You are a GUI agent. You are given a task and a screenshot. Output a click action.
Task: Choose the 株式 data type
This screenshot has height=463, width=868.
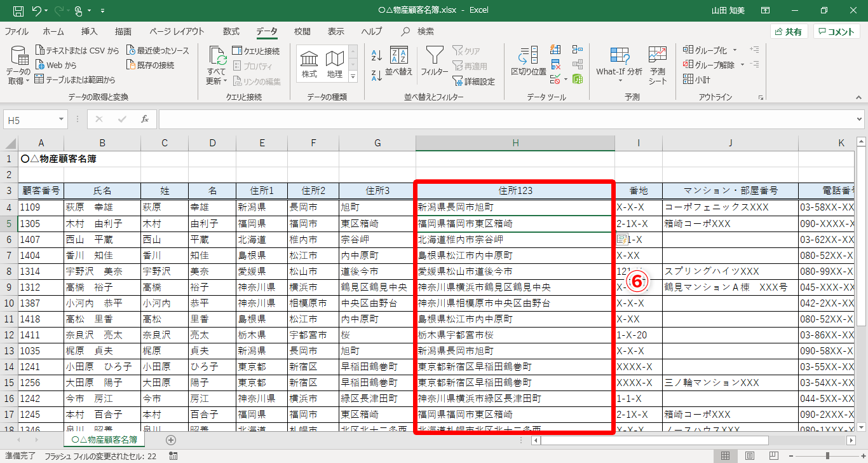tap(309, 65)
